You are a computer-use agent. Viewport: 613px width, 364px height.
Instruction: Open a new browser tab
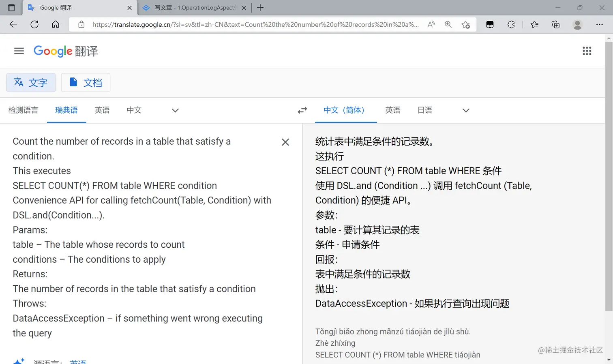pyautogui.click(x=260, y=8)
